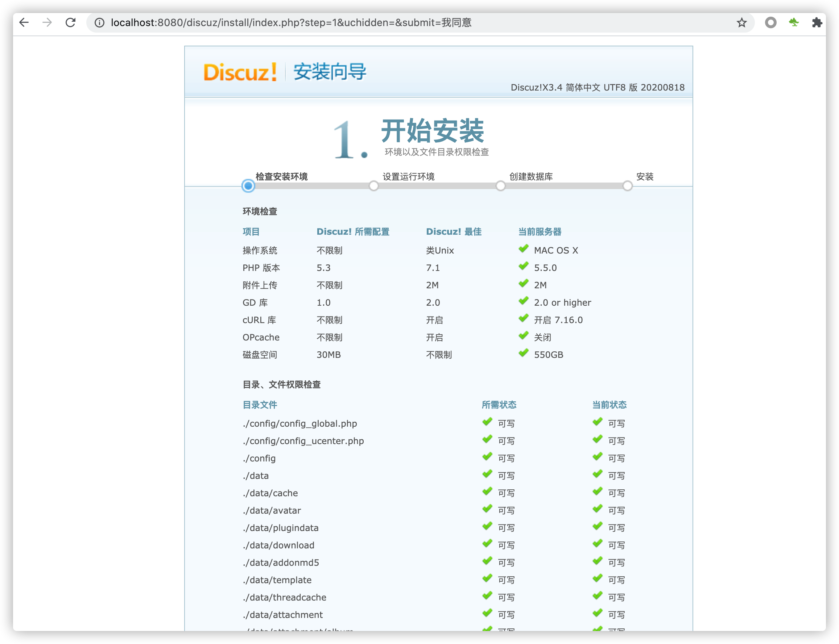Click the gray circle extension icon
Image resolution: width=839 pixels, height=644 pixels.
pyautogui.click(x=770, y=22)
